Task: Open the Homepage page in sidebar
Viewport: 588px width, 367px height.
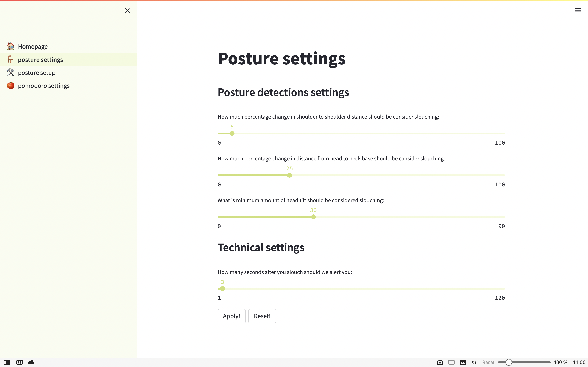Action: tap(32, 46)
